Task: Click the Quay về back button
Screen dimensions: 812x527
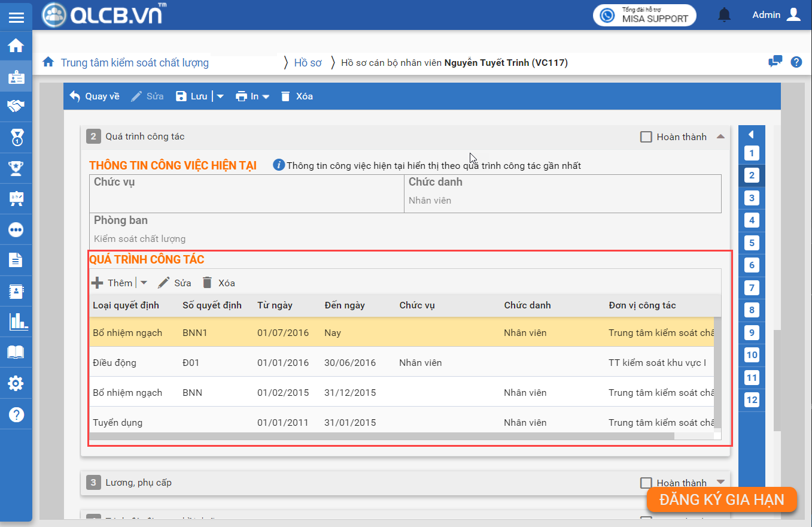Action: 95,96
